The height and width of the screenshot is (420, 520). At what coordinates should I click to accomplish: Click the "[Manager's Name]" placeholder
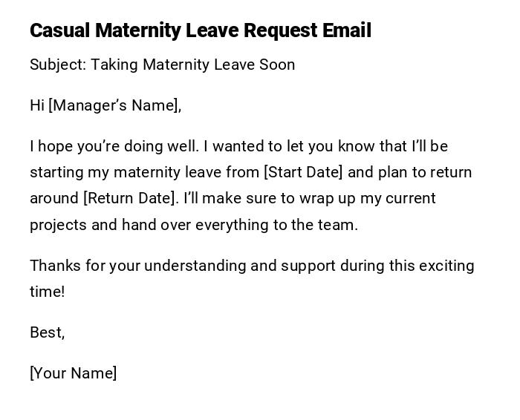coord(115,105)
